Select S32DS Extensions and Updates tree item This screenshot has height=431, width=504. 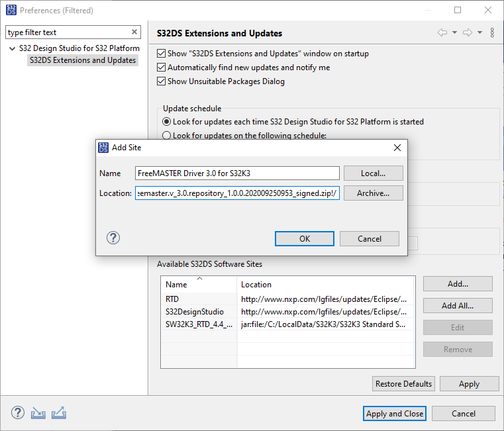(83, 60)
